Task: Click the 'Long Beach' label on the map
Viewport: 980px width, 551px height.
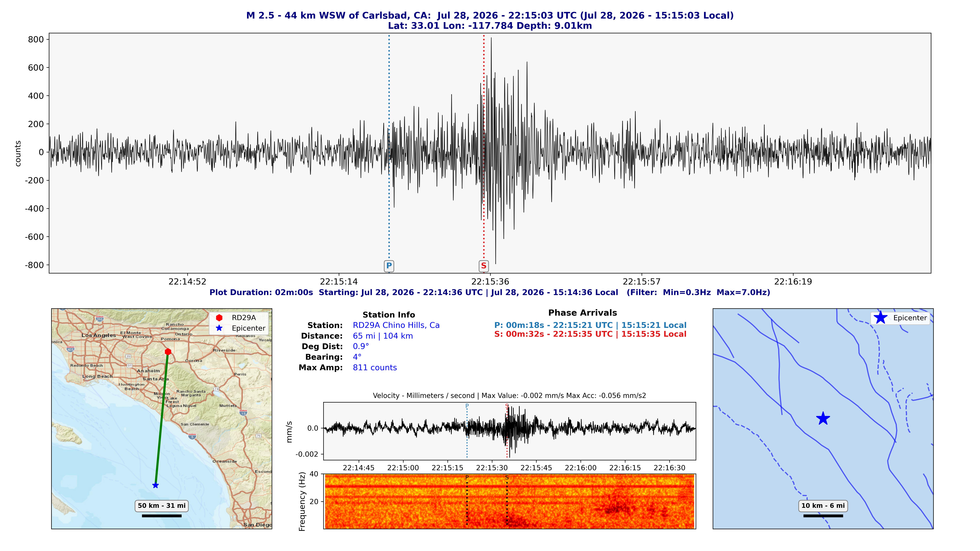Action: pyautogui.click(x=97, y=377)
